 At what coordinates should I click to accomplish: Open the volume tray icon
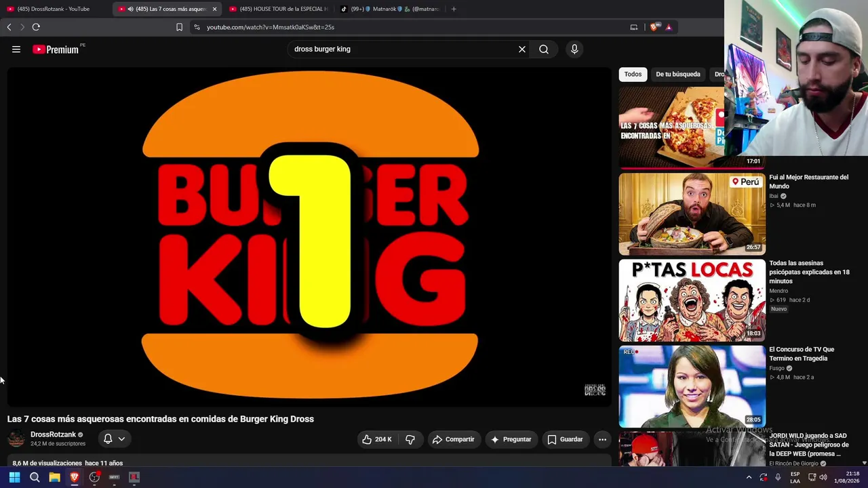823,477
